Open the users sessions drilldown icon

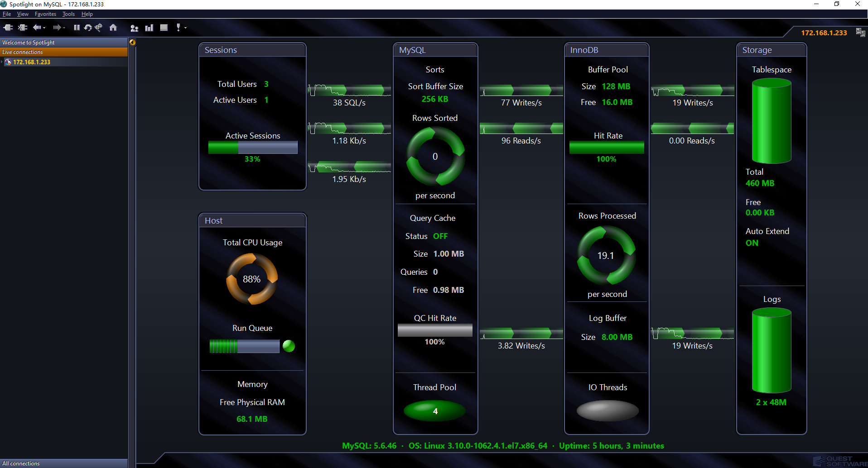point(134,28)
